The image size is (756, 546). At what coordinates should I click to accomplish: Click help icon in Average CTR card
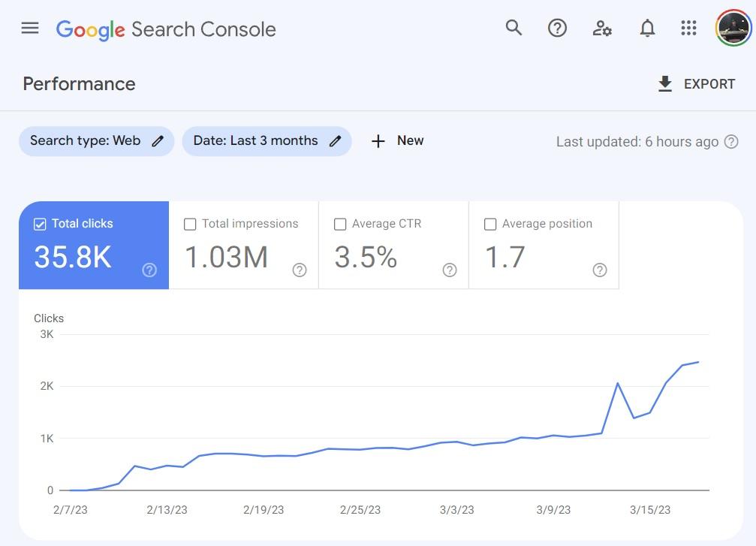click(x=450, y=270)
